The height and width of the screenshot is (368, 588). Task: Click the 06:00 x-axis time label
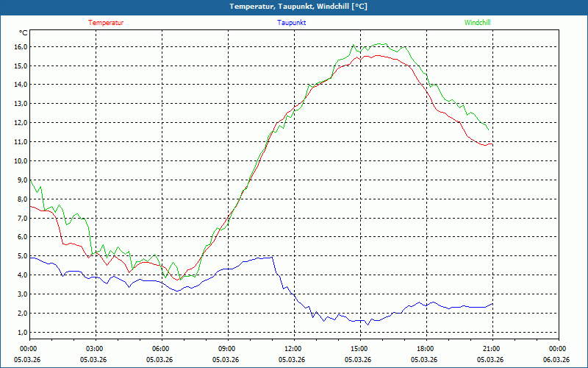click(x=159, y=349)
